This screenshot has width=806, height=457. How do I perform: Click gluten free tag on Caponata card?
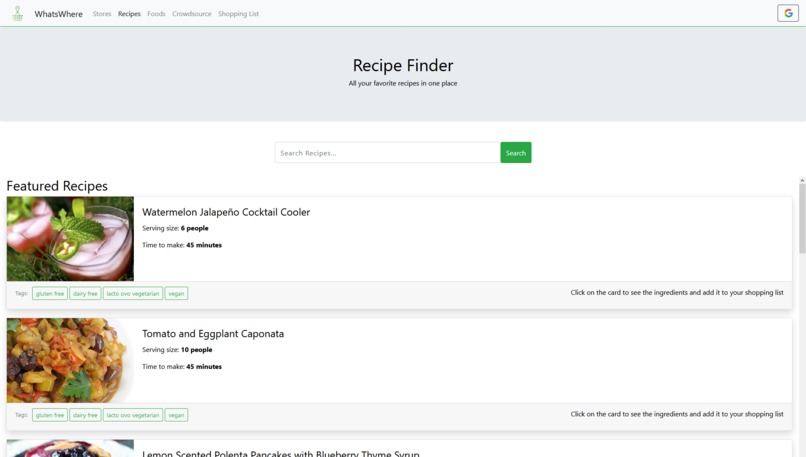50,415
